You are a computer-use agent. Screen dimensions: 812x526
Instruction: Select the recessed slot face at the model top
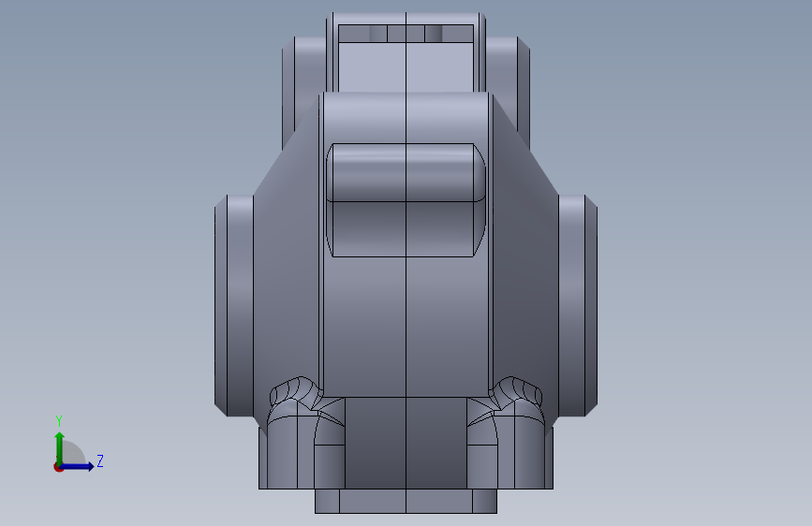[x=406, y=67]
